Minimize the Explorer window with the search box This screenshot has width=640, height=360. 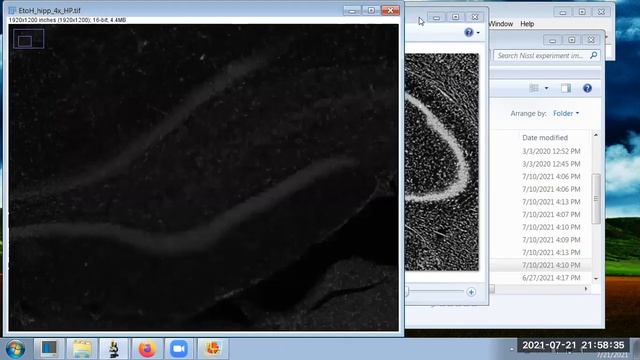click(x=552, y=40)
